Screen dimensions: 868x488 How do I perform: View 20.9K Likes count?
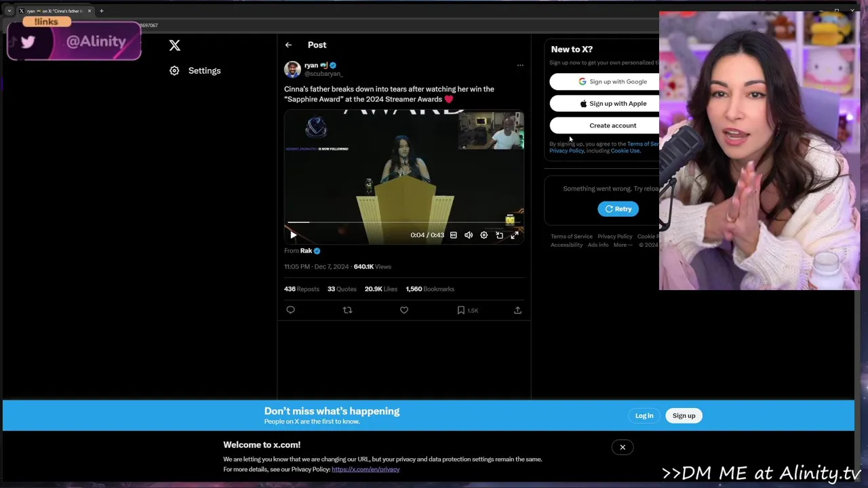tap(381, 289)
